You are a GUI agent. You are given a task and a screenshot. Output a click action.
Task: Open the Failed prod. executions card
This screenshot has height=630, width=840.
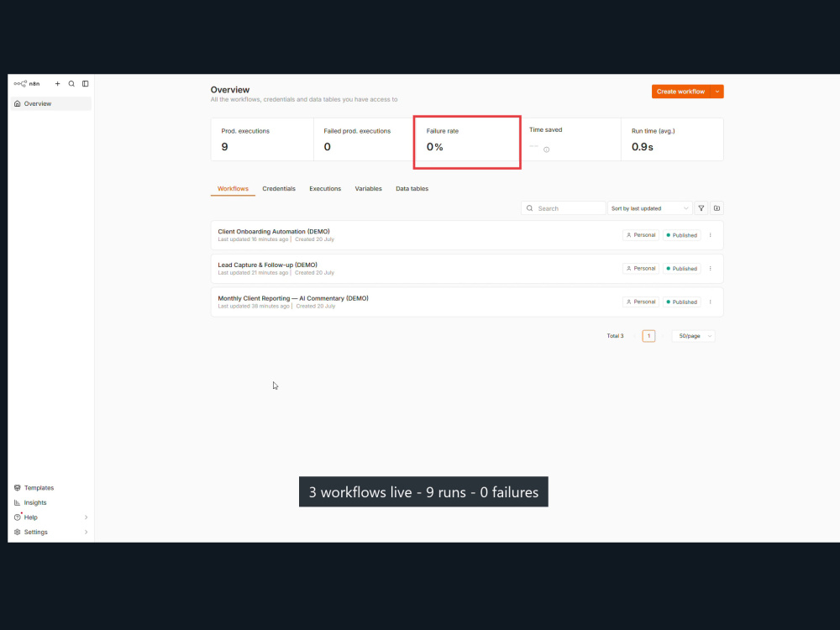365,139
